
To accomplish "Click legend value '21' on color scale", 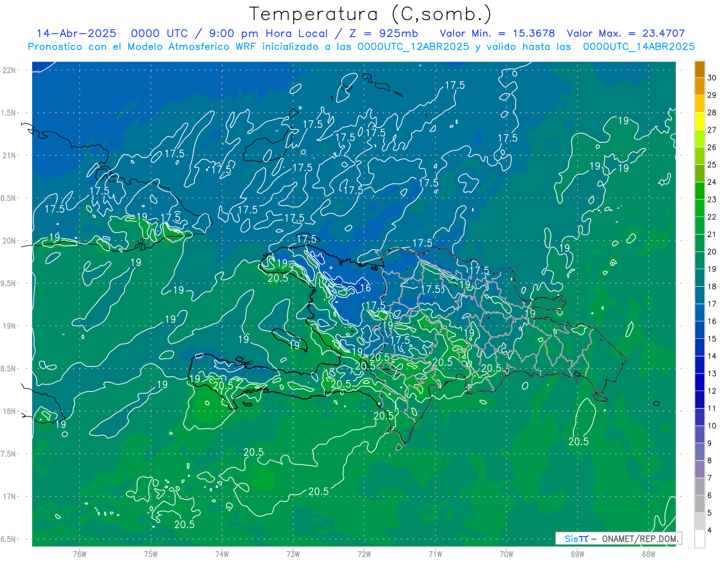I will 712,235.
